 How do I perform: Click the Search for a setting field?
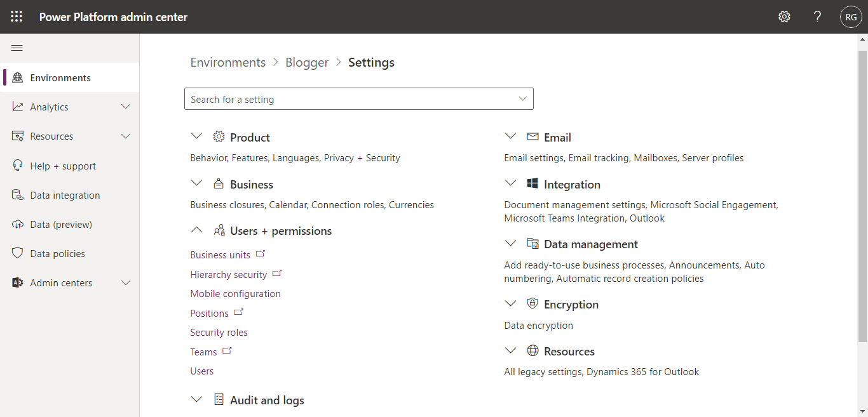(359, 99)
